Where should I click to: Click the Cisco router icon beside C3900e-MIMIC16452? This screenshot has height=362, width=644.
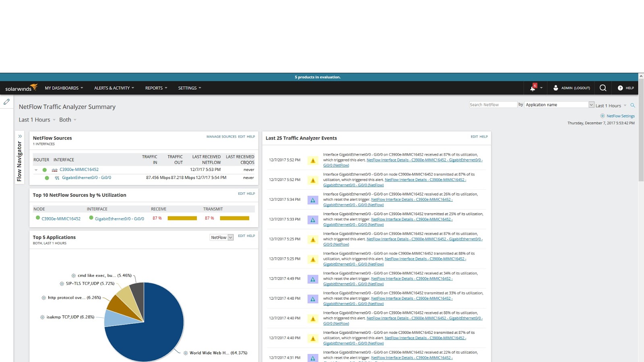54,169
